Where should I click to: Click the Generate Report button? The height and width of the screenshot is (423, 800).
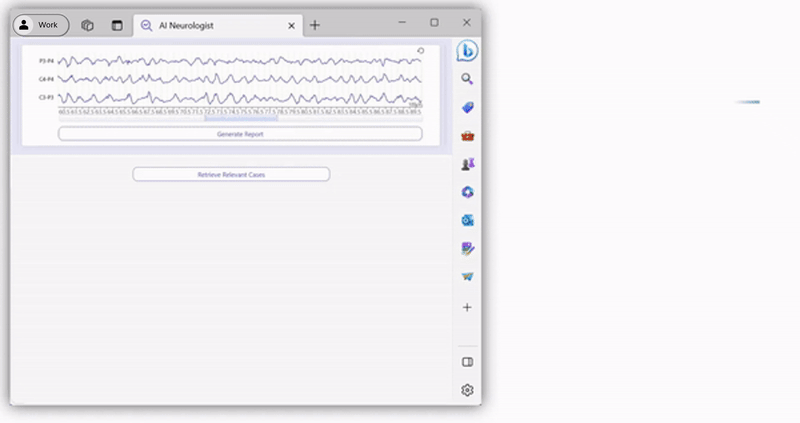pyautogui.click(x=240, y=134)
